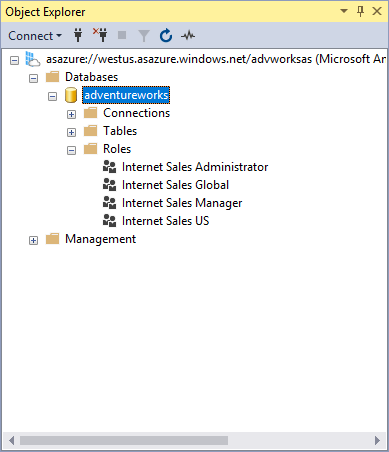
Task: Select the asazure://westus server entry
Action: [216, 59]
